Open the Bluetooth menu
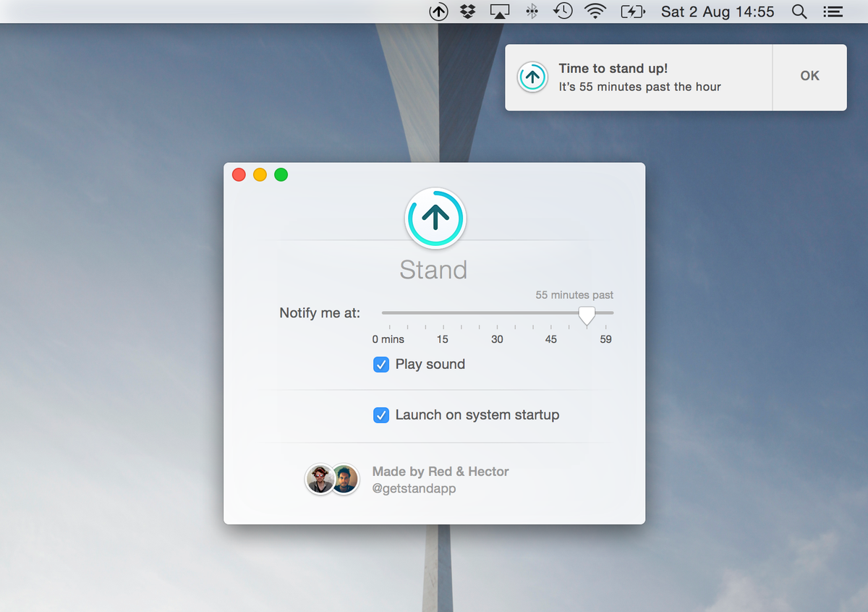Screen dimensions: 868x612 click(531, 12)
